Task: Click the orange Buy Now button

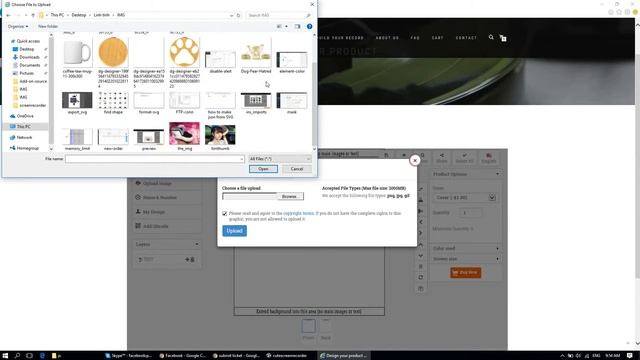Action: 465,273
